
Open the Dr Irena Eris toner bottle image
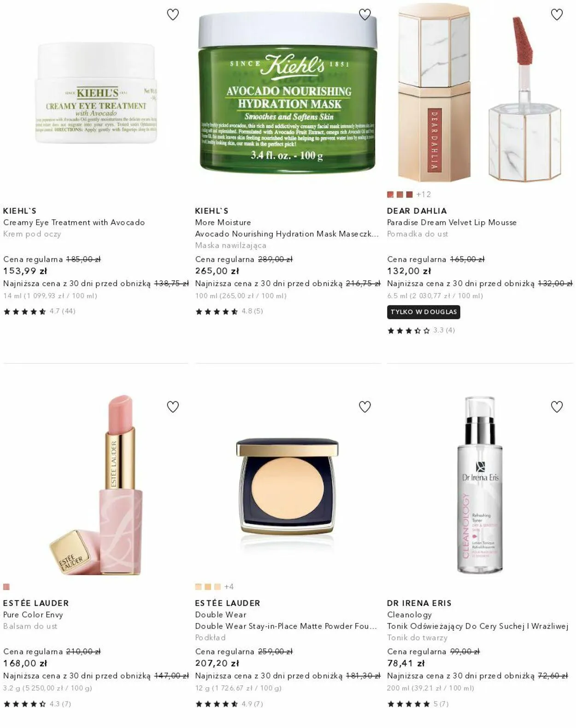[480, 485]
